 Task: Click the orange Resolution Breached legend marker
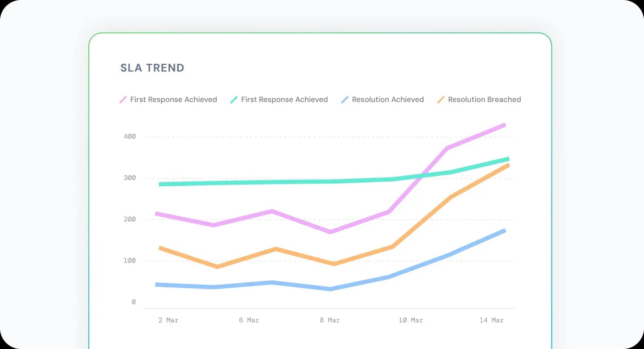[441, 100]
